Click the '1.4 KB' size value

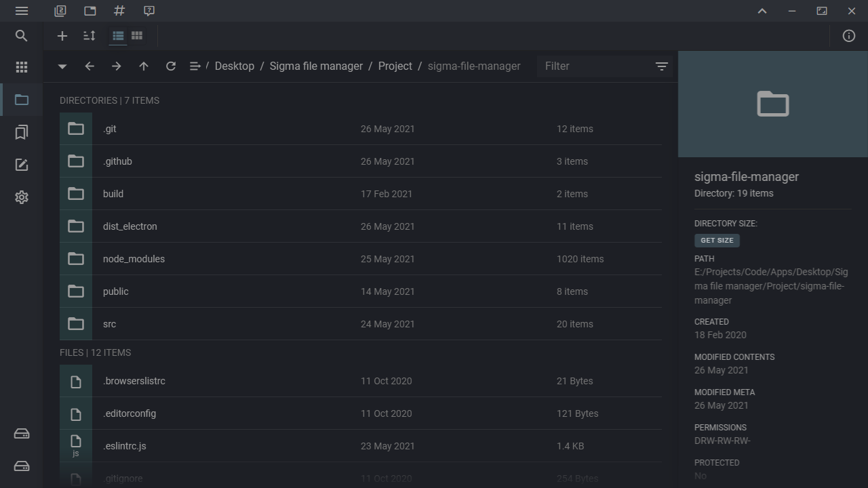click(570, 446)
